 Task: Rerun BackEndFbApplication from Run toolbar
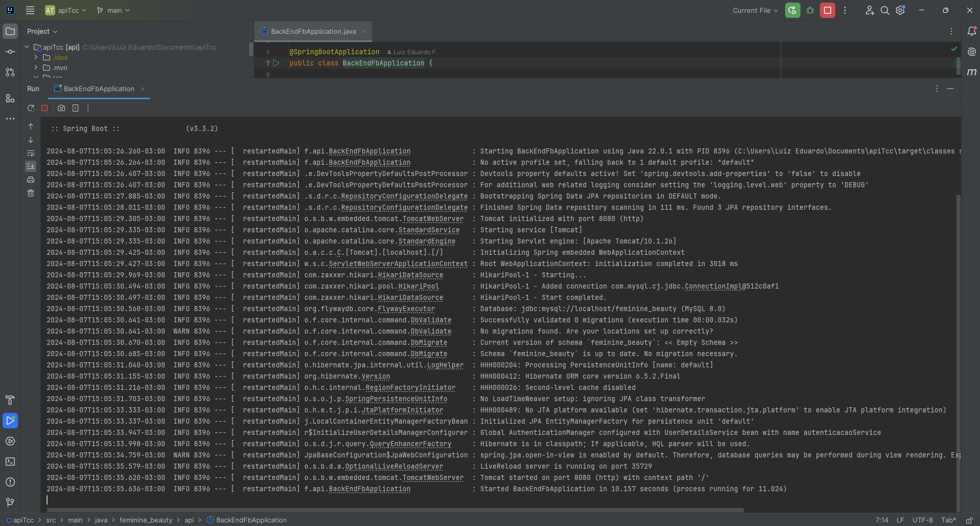pos(31,108)
